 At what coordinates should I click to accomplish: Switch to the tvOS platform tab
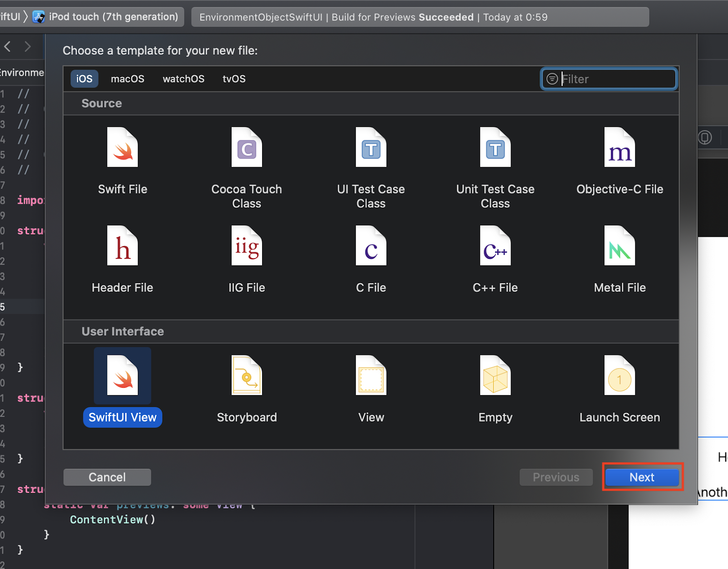point(234,79)
